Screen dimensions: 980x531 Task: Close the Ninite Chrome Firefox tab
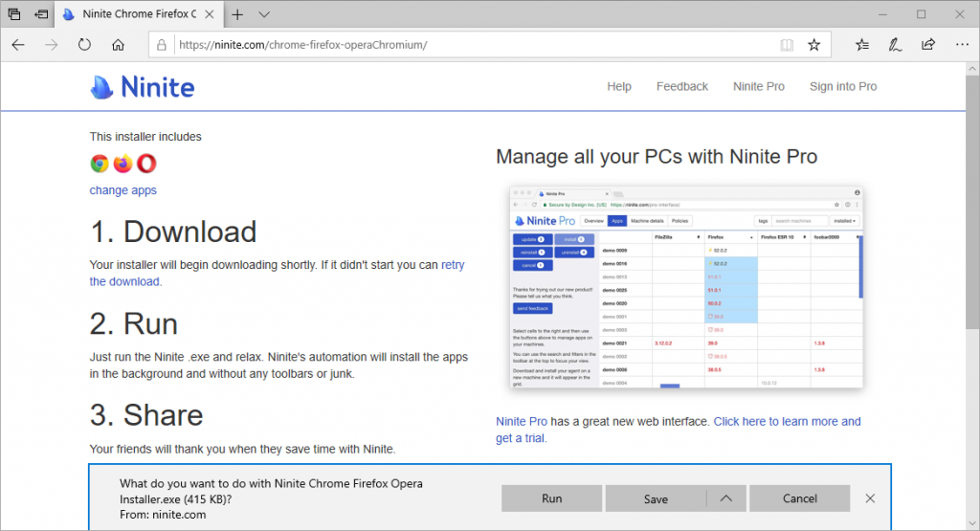[x=210, y=14]
